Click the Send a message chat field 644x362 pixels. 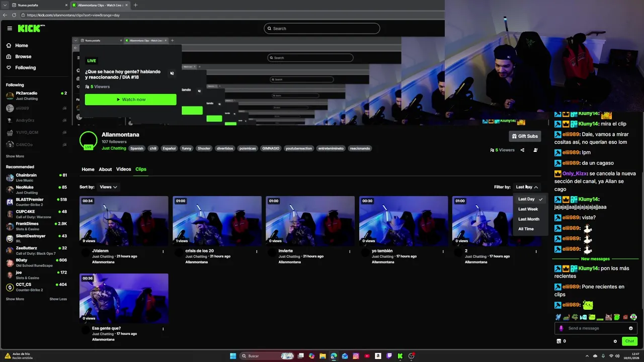point(596,328)
